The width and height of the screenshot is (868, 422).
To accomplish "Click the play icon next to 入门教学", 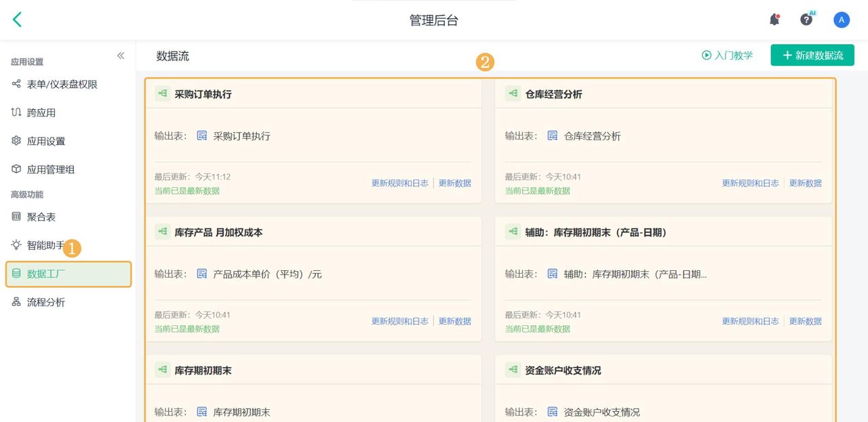I will point(707,56).
